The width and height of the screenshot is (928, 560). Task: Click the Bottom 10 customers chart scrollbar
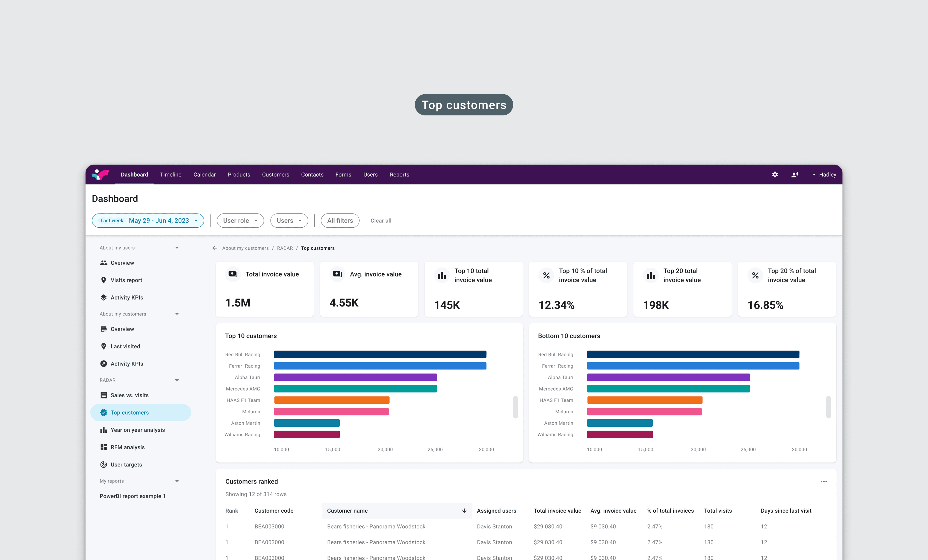[x=828, y=407]
